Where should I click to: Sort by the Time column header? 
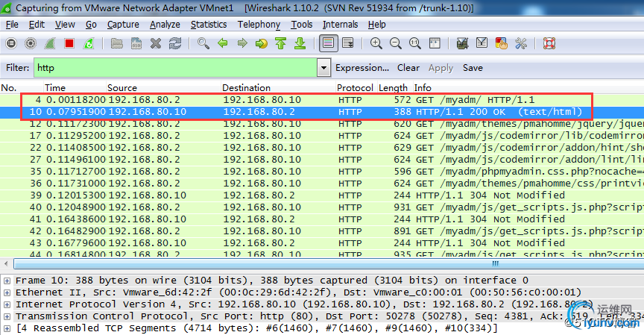coord(75,87)
